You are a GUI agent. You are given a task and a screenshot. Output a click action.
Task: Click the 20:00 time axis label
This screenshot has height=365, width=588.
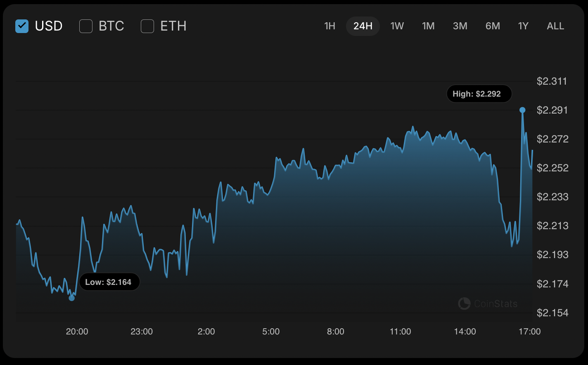click(77, 331)
